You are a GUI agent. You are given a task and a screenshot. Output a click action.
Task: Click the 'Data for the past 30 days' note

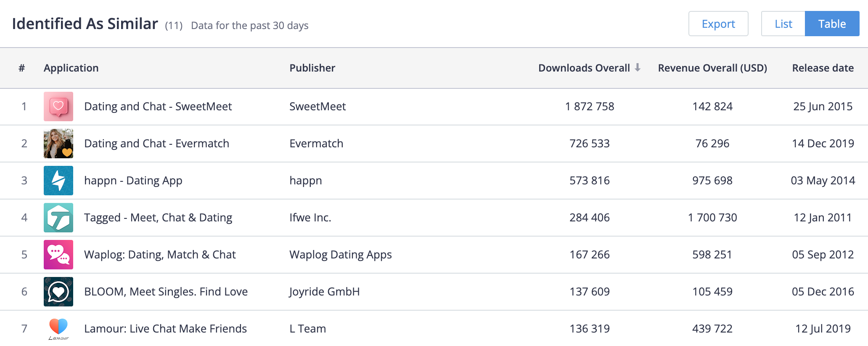click(250, 26)
